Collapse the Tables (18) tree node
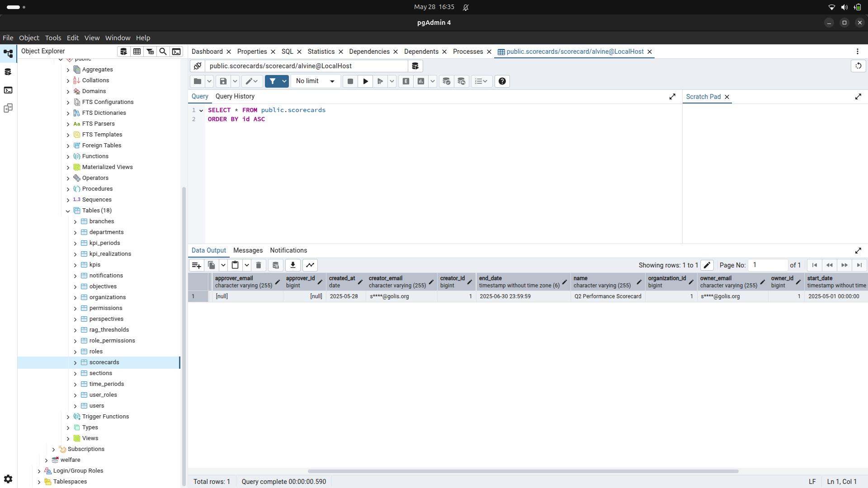Screen dimensions: 868x488 point(68,211)
